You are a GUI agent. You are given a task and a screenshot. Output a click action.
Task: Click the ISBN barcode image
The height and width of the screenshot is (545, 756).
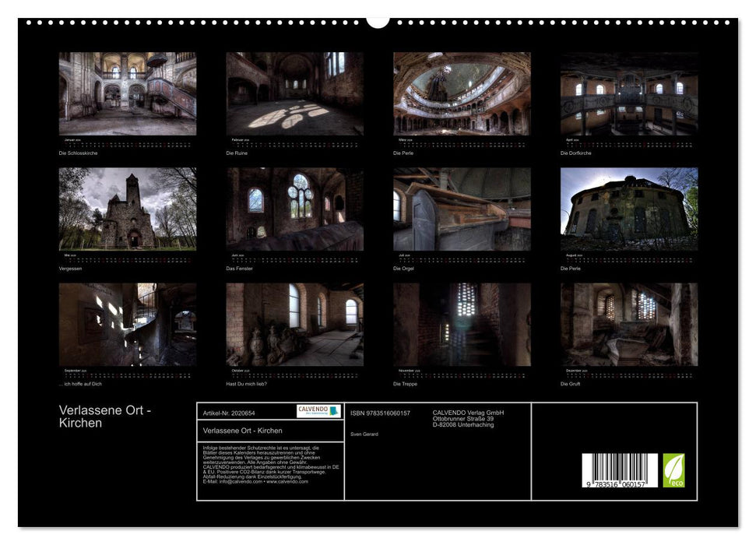619,472
